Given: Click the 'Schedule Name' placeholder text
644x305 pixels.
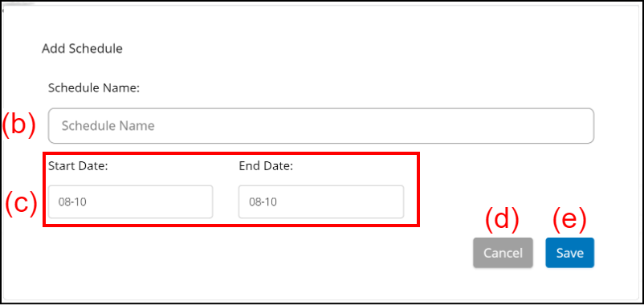Looking at the screenshot, I should point(108,126).
